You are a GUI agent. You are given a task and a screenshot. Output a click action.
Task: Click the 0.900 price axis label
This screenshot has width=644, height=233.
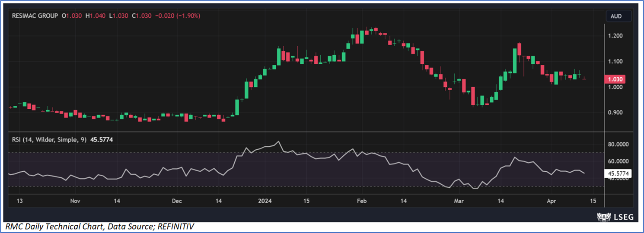click(615, 113)
